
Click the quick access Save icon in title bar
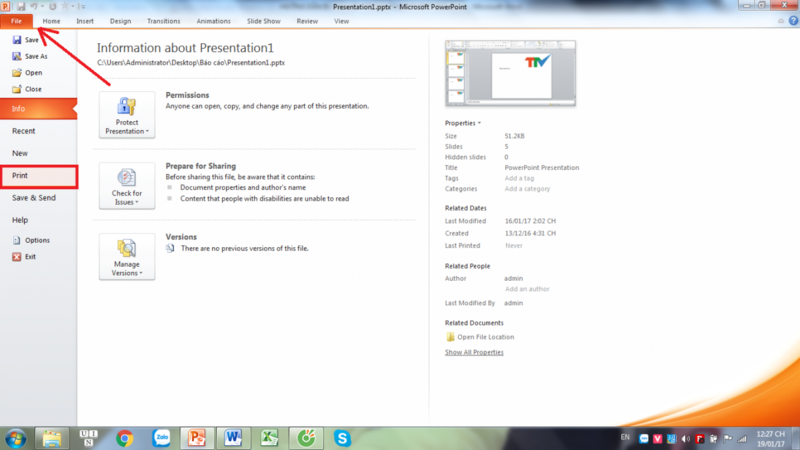click(x=21, y=7)
